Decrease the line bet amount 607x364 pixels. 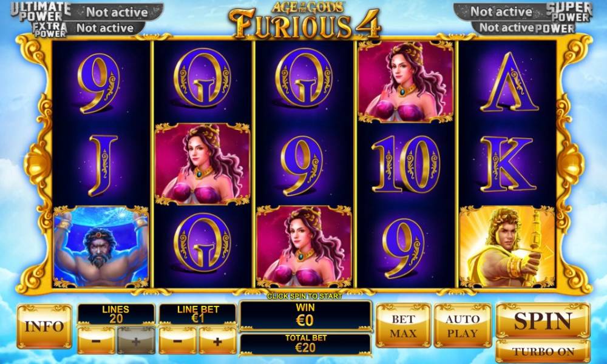coord(178,341)
